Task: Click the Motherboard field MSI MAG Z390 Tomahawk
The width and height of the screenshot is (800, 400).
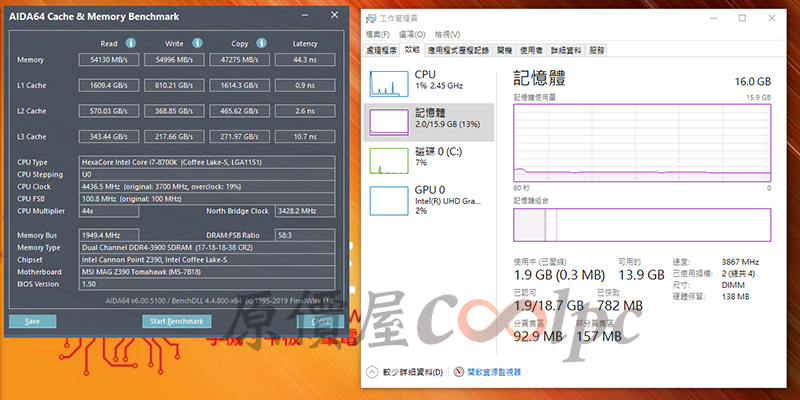Action: click(x=207, y=272)
